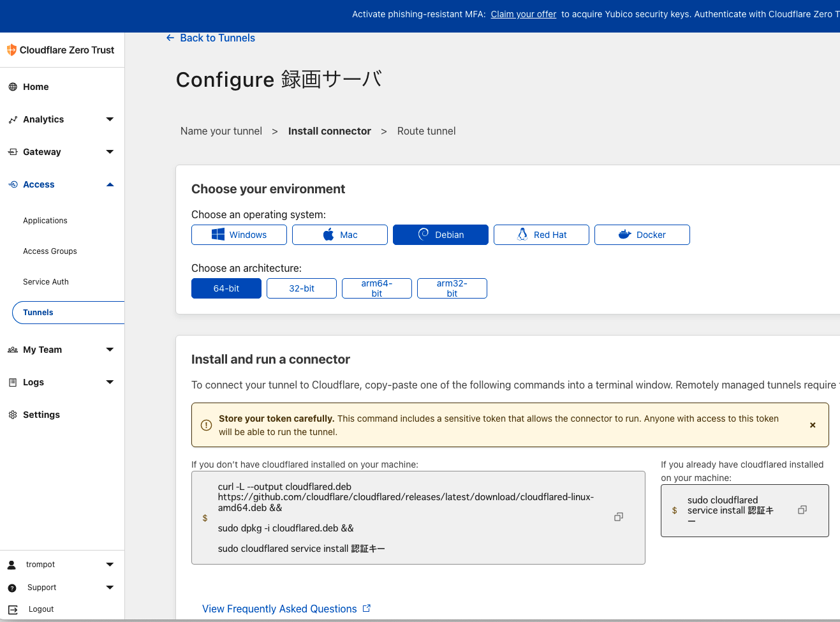Select the Docker environment

point(642,235)
